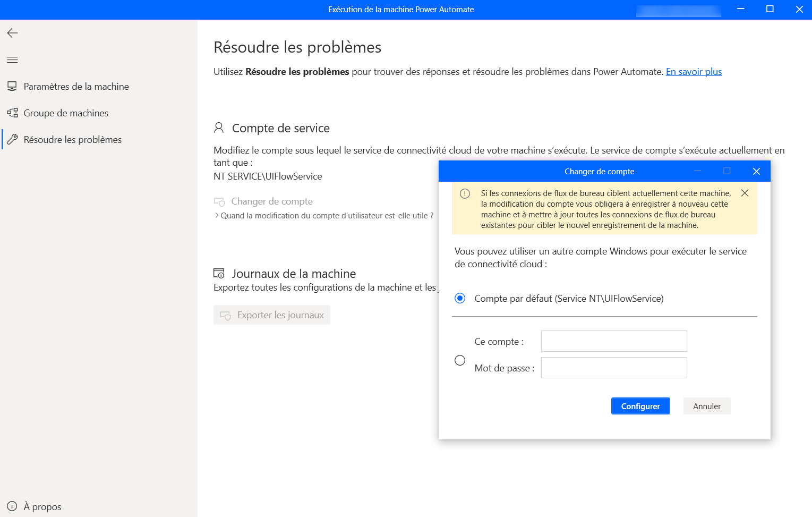Select the Ce compte radio option
The width and height of the screenshot is (812, 517).
pos(460,360)
